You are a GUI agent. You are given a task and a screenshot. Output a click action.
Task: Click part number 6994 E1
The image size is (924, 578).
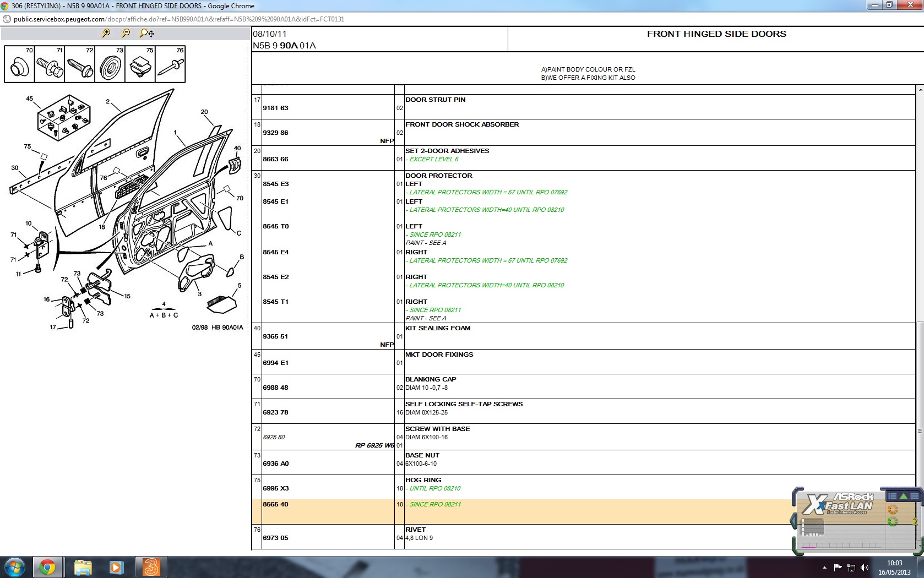click(x=275, y=363)
